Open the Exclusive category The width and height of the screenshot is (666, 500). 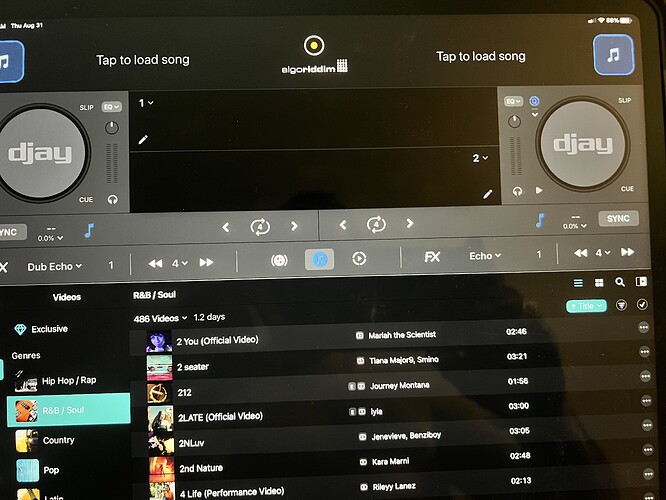[41, 329]
